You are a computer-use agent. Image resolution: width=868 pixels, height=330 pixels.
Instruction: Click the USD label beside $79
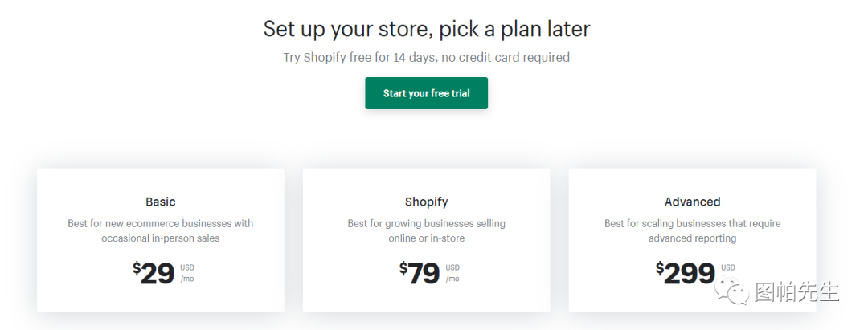452,267
